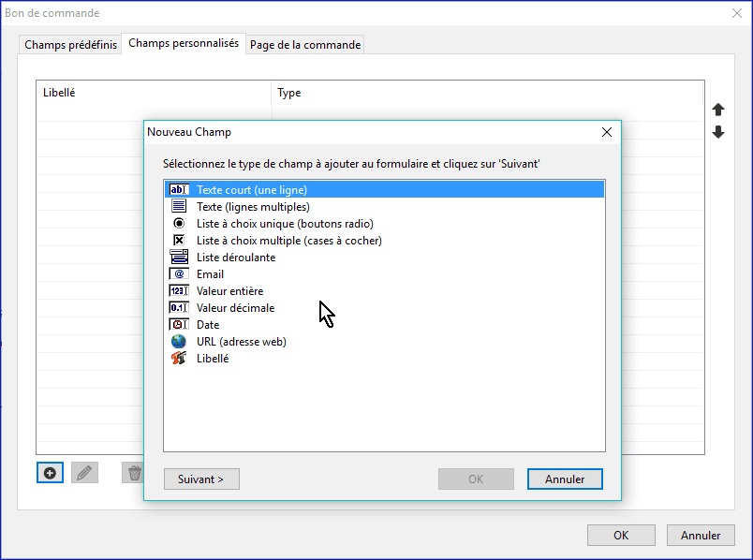
Task: Click the 'Libellé' column header
Action: click(59, 93)
